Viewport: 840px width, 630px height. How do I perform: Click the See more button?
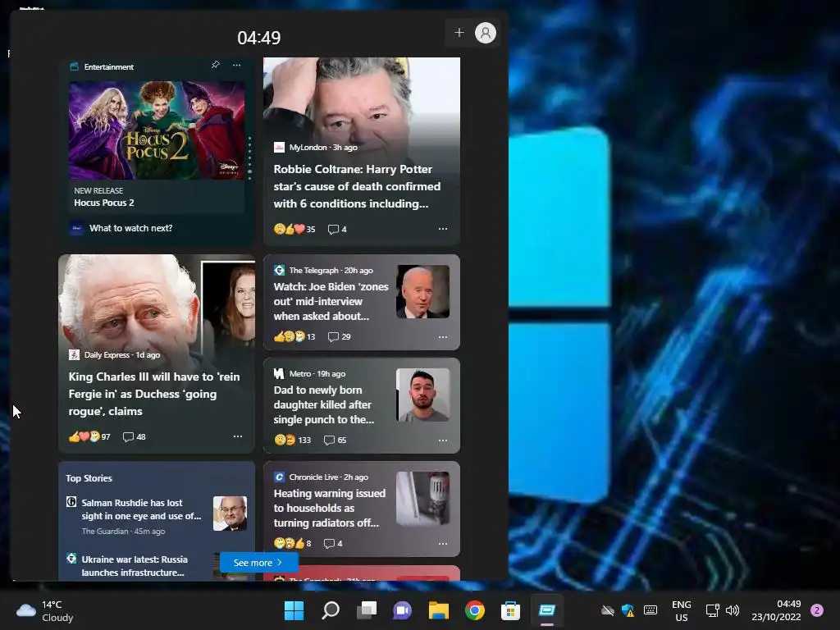click(258, 563)
